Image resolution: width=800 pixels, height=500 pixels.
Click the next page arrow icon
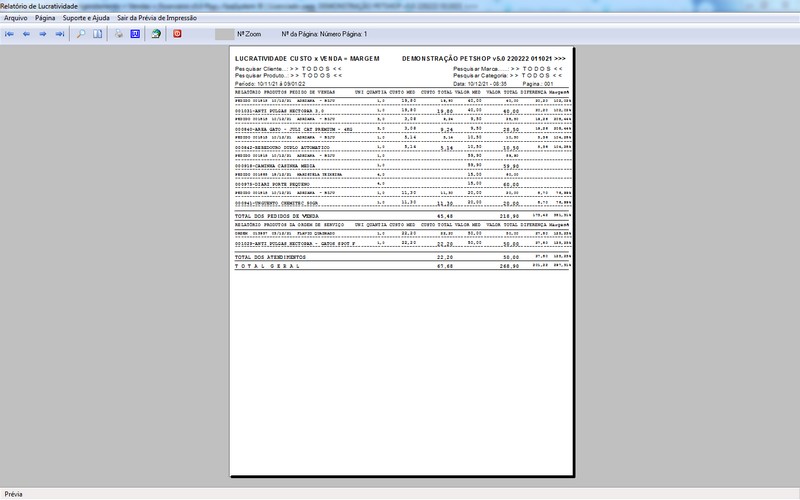43,34
